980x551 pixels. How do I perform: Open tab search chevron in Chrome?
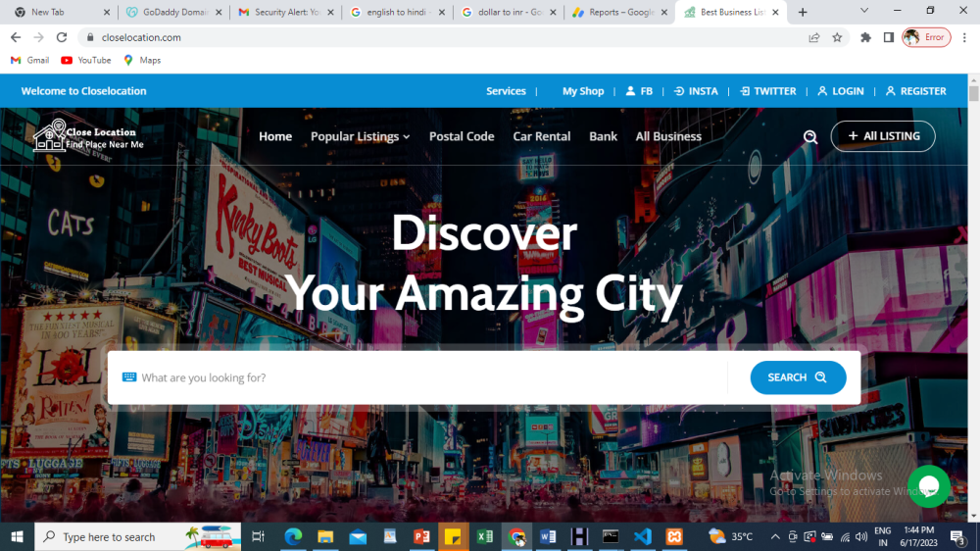(x=863, y=11)
